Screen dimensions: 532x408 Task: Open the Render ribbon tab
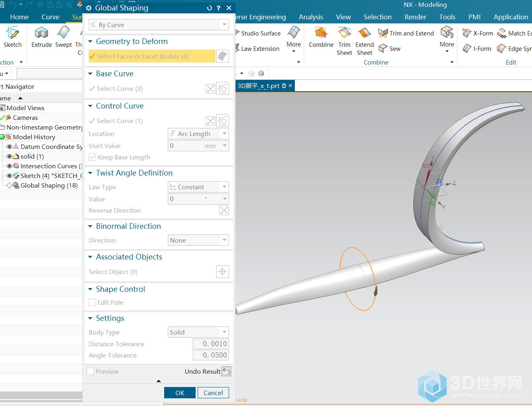tap(415, 17)
